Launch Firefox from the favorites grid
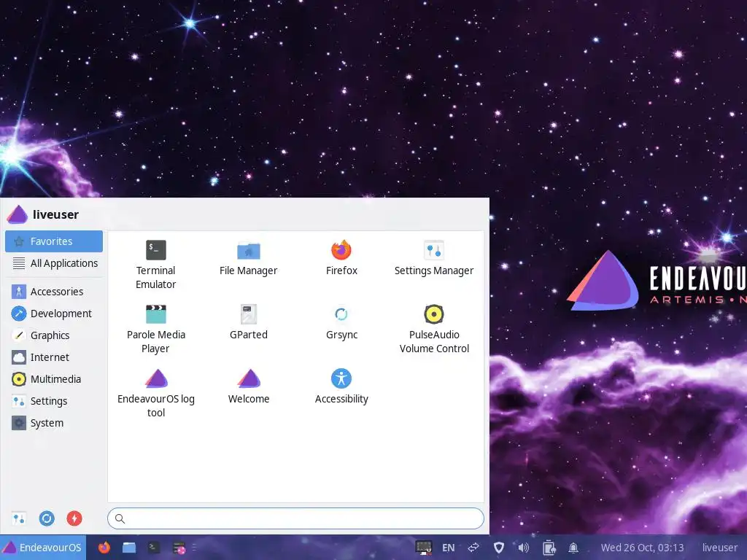 [341, 258]
